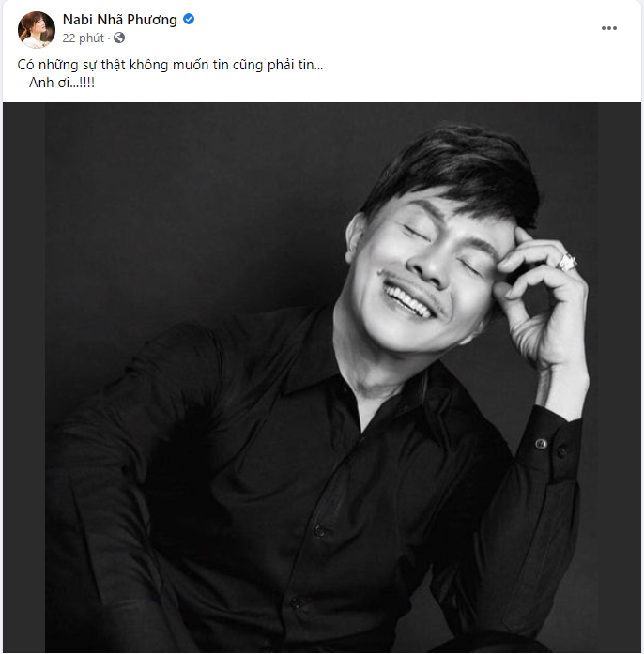Click the man's visible ear in the photo

[355, 237]
